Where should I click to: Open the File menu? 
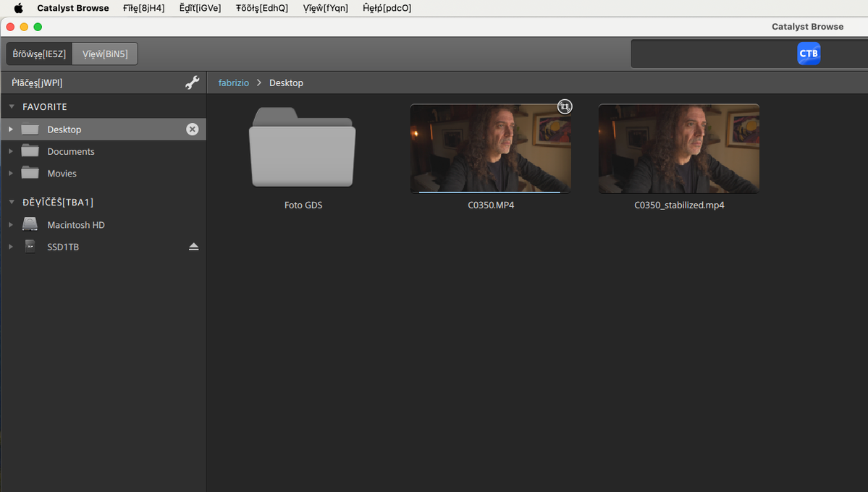[x=143, y=8]
